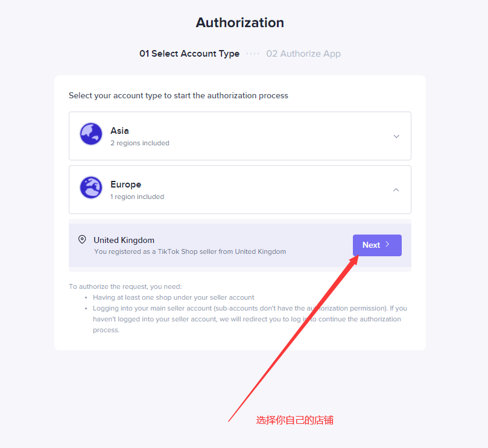This screenshot has width=488, height=448.
Task: Select the United Kingdom region name
Action: tap(124, 240)
